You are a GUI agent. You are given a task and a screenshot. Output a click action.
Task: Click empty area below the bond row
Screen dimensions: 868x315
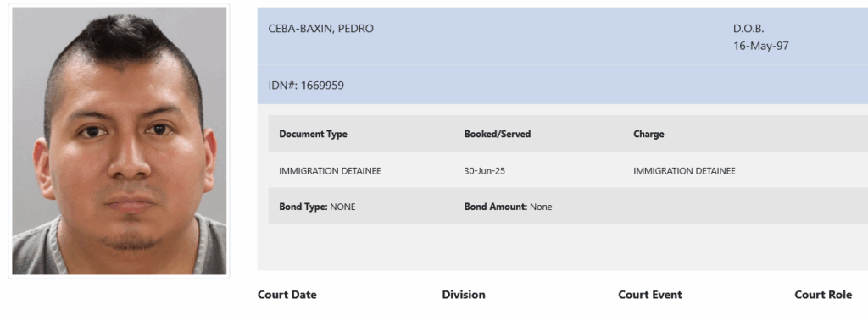(563, 247)
